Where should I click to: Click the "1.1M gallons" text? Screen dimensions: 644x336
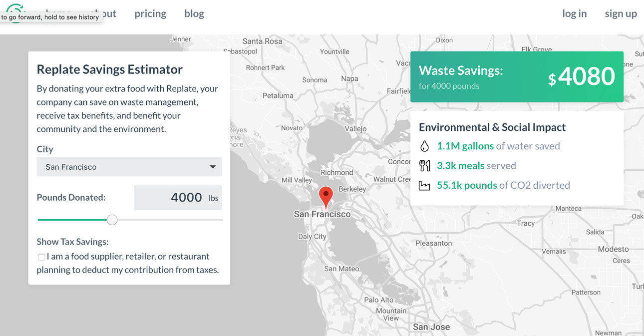[465, 146]
